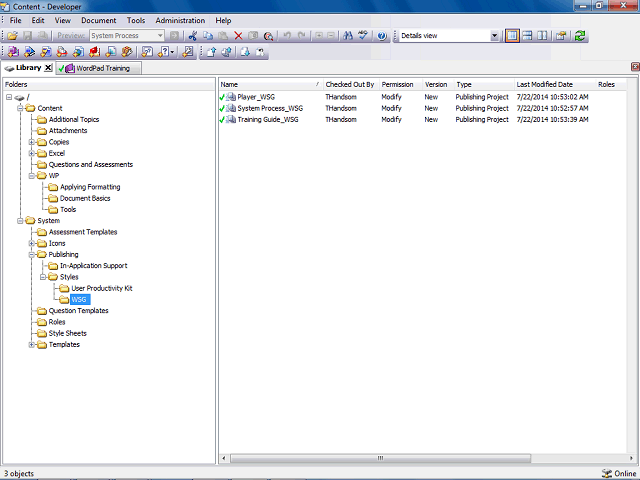The image size is (640, 480).
Task: Open the Edit menu
Action: pyautogui.click(x=38, y=20)
